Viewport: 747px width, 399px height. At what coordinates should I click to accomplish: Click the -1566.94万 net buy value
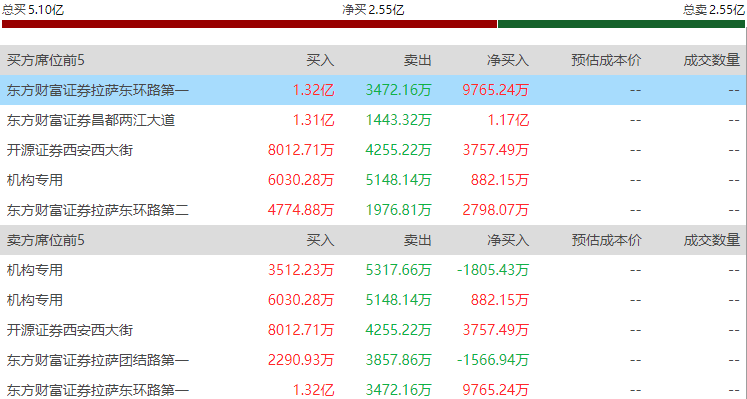pyautogui.click(x=493, y=360)
